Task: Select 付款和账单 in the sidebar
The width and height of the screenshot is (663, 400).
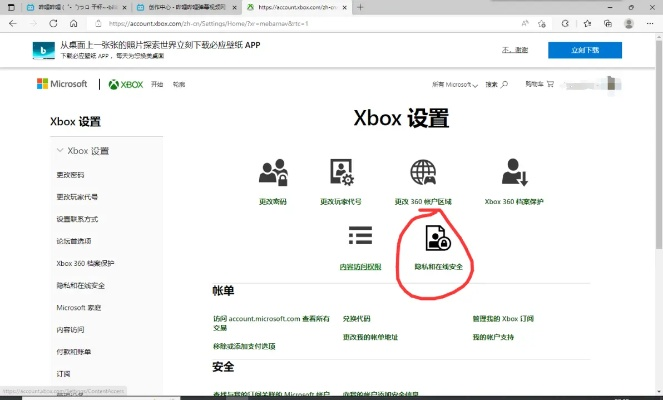Action: pos(74,352)
